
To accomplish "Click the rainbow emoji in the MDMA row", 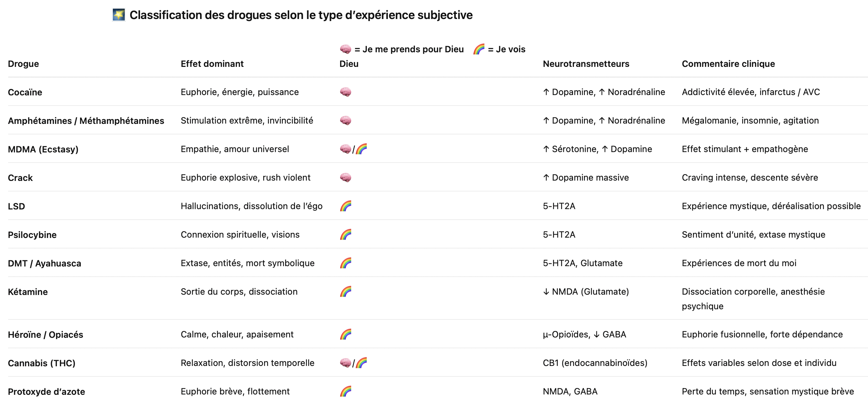I will point(361,149).
